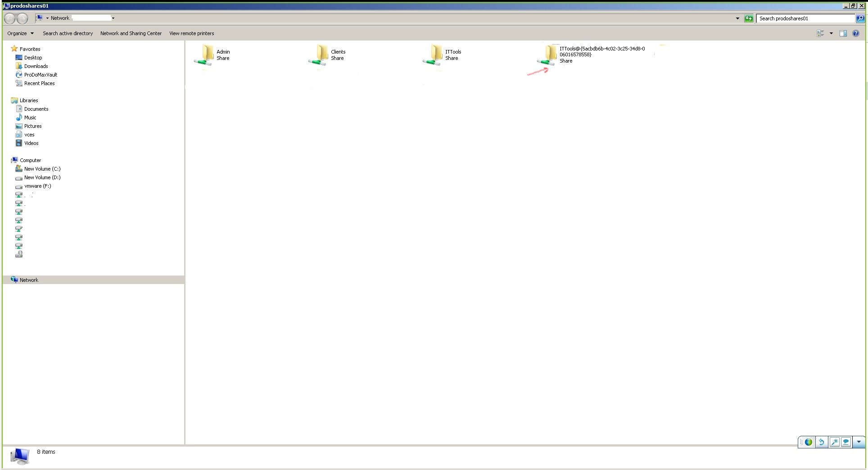Select the speech bubble callout tool
The image size is (868, 470).
pyautogui.click(x=846, y=442)
